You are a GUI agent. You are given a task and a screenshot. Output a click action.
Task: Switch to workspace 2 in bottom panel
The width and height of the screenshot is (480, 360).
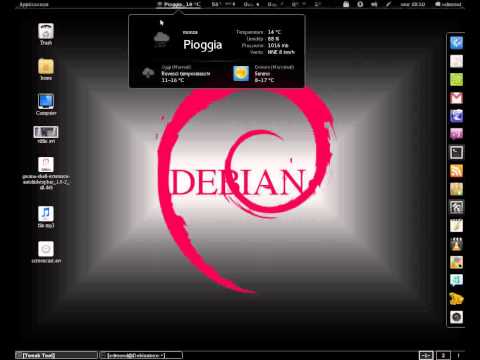443,355
